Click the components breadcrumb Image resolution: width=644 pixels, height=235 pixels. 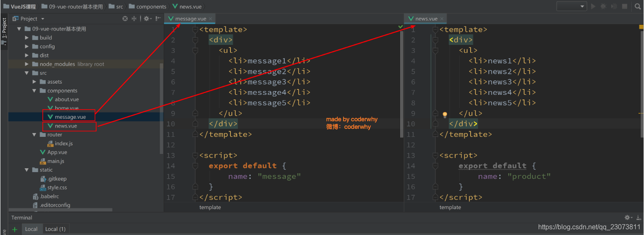147,6
